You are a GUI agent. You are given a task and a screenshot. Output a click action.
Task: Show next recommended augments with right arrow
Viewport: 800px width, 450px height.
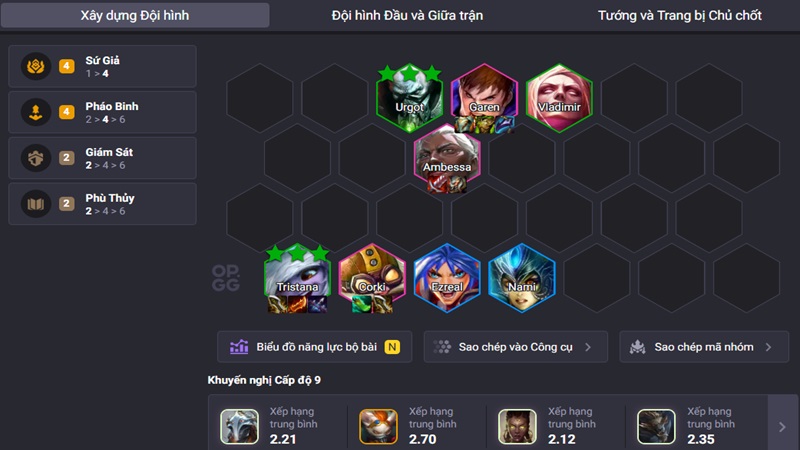tap(782, 427)
